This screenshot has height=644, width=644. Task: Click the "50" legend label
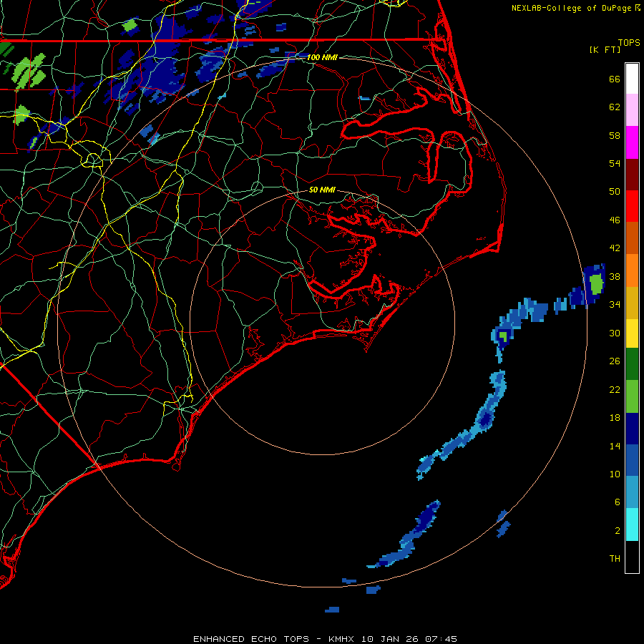[615, 192]
